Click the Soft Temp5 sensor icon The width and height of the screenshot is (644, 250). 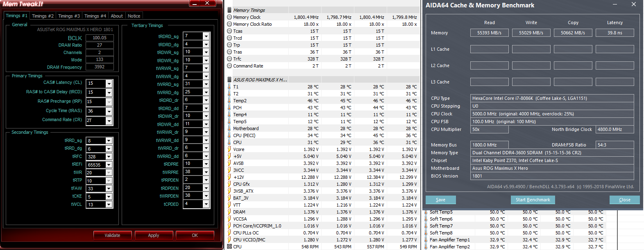426,212
